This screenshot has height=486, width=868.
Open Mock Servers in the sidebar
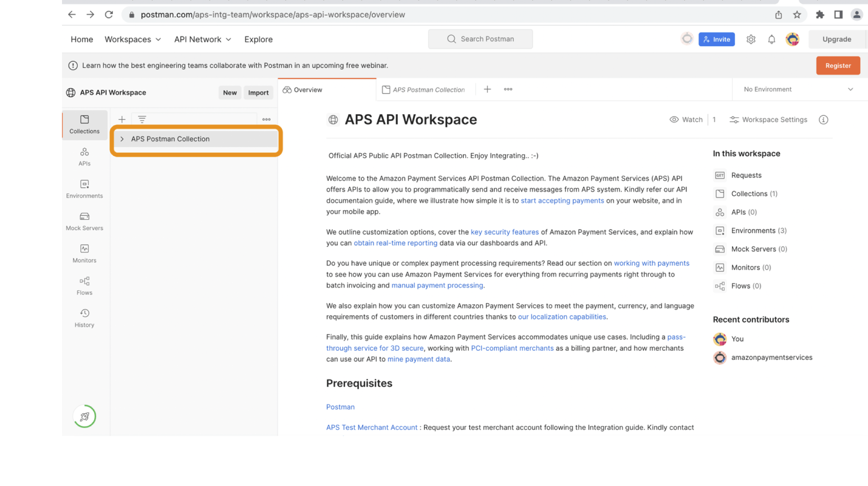(84, 221)
